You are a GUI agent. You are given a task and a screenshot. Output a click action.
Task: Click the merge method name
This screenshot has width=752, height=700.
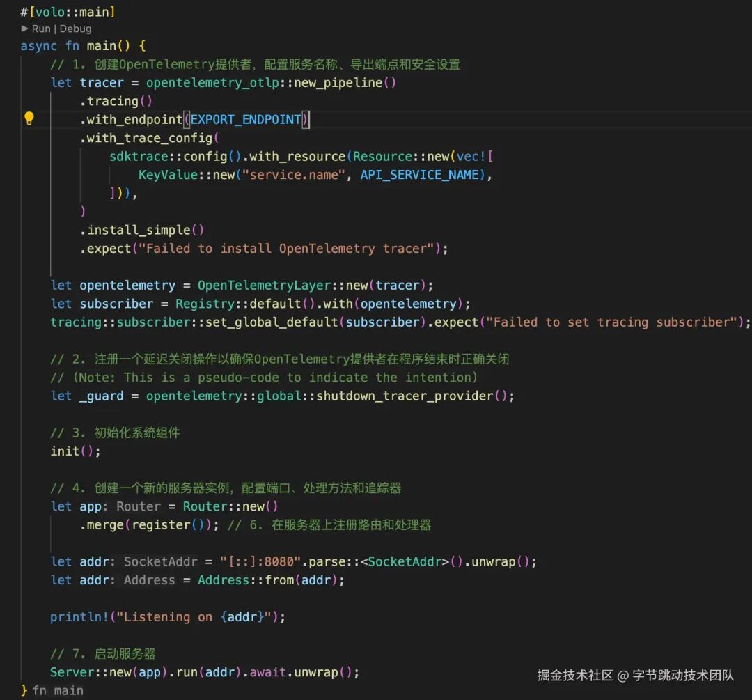(x=106, y=525)
